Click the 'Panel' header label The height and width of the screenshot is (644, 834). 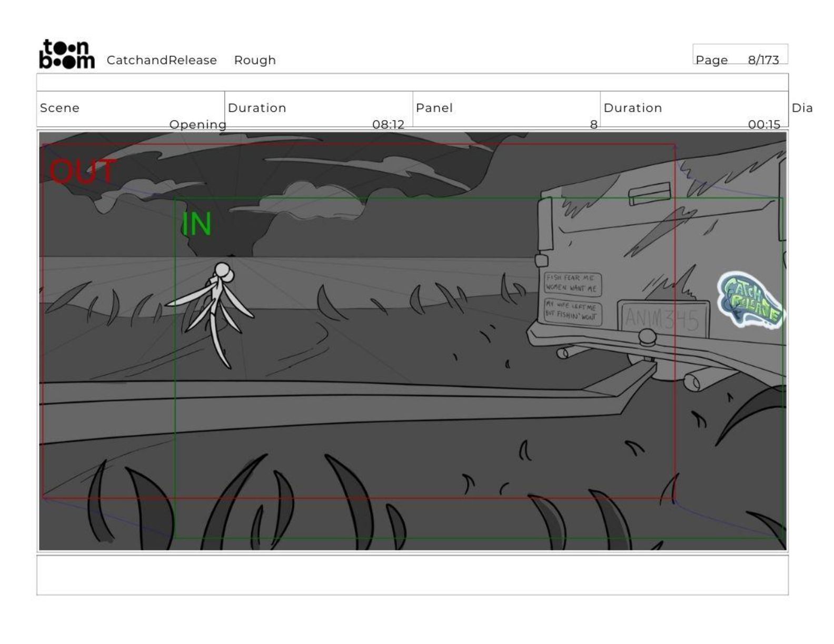(434, 108)
